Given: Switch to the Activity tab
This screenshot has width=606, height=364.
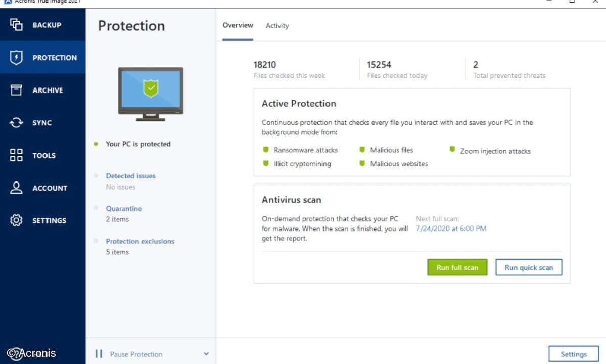Looking at the screenshot, I should point(277,25).
